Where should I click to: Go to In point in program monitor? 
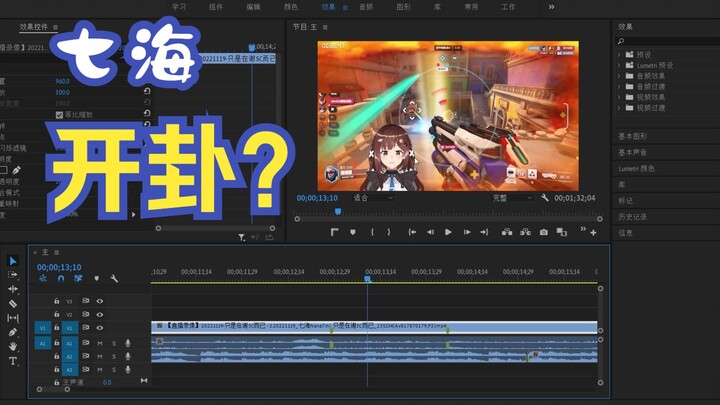(x=412, y=232)
